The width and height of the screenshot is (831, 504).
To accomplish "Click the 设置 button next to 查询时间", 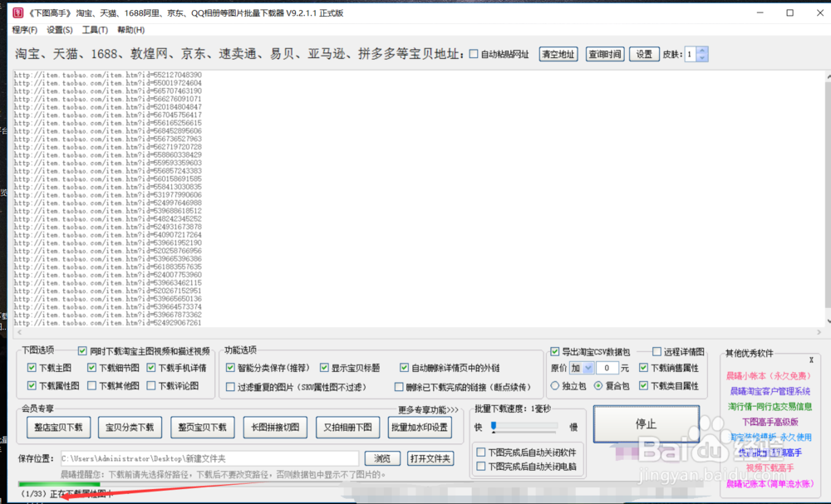I will 644,54.
